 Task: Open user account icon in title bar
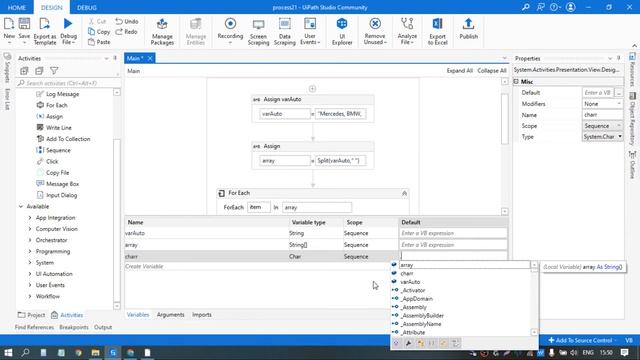pyautogui.click(x=571, y=7)
